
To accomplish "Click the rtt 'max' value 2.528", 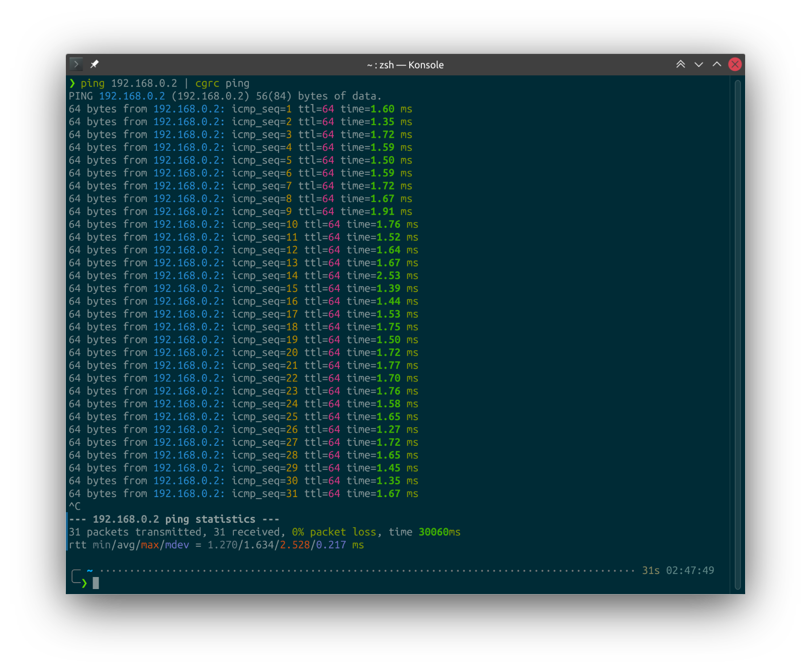I will [295, 545].
